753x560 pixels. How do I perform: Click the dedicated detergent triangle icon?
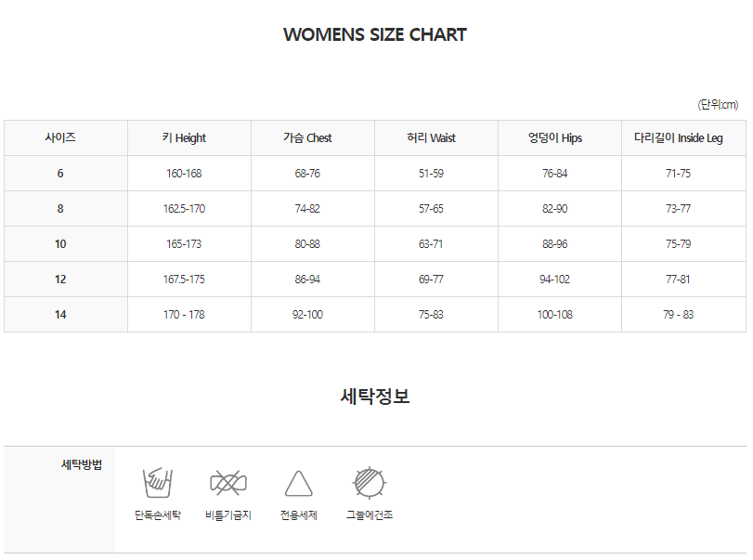[299, 483]
